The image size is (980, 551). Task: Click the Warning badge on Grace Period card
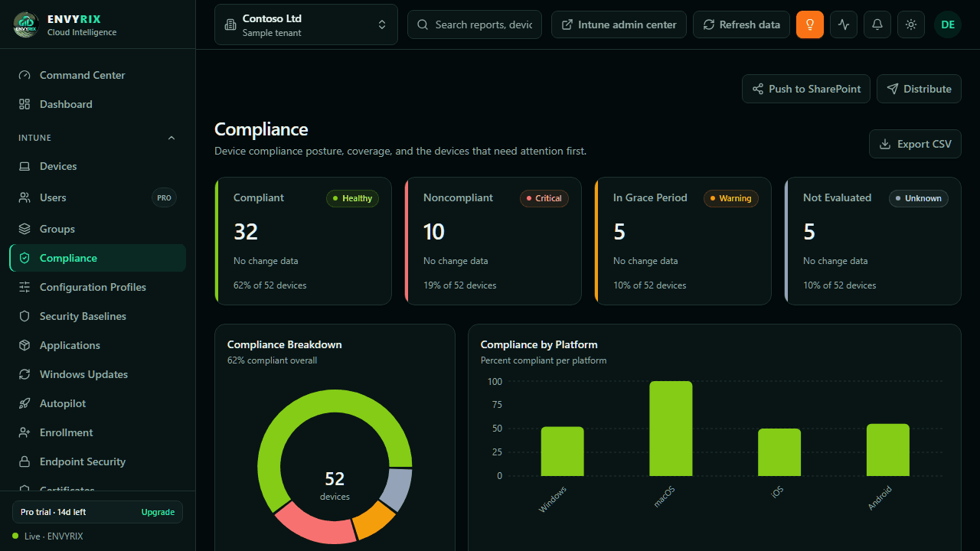tap(731, 198)
